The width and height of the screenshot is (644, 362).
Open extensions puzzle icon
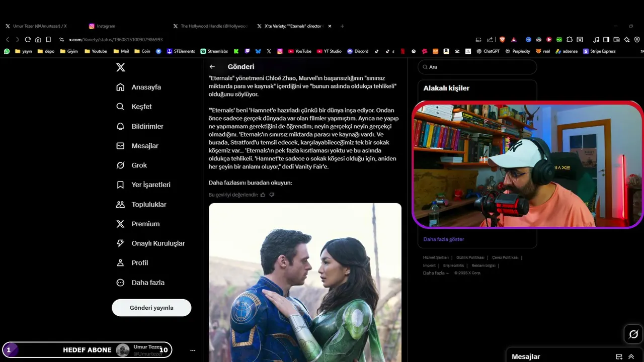[570, 39]
